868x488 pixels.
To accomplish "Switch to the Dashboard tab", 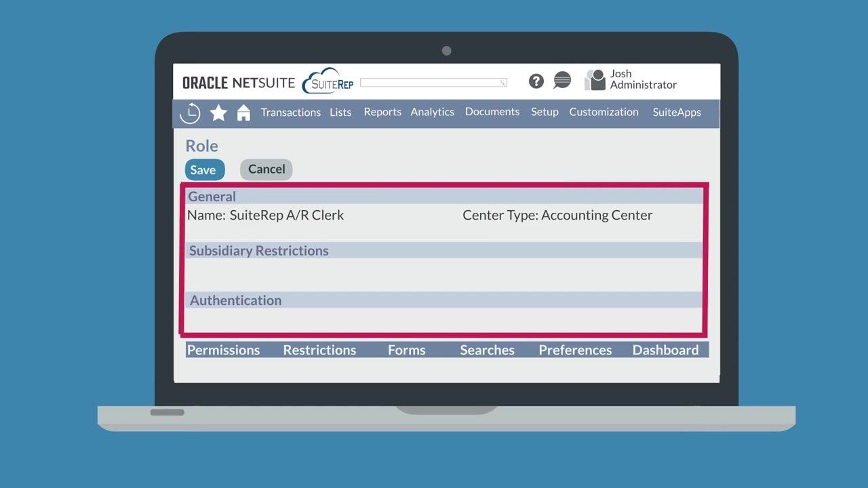I will [665, 350].
